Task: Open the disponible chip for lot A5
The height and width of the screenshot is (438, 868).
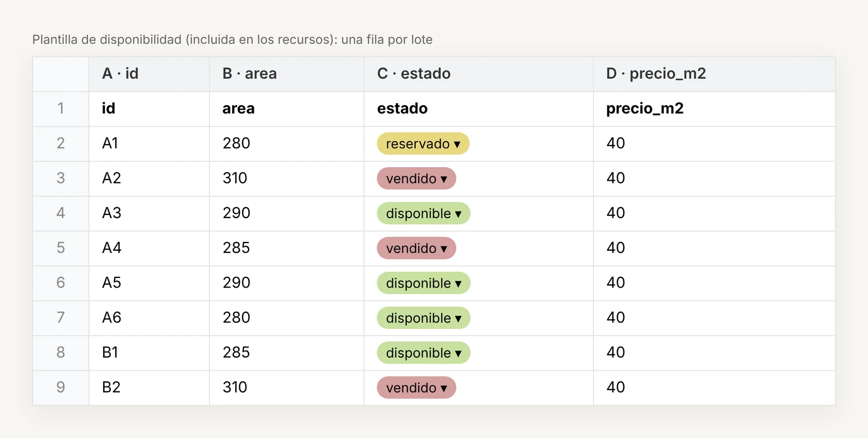Action: click(423, 283)
